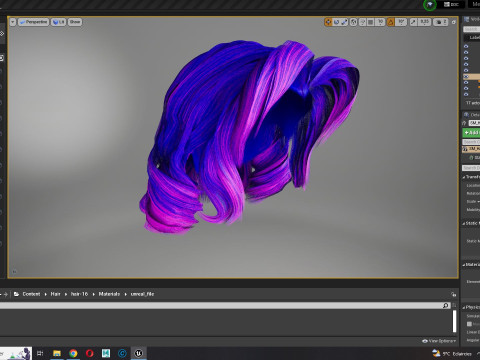The image size is (480, 360).
Task: Open surface snapping options in viewport toolbar
Action: [362, 22]
